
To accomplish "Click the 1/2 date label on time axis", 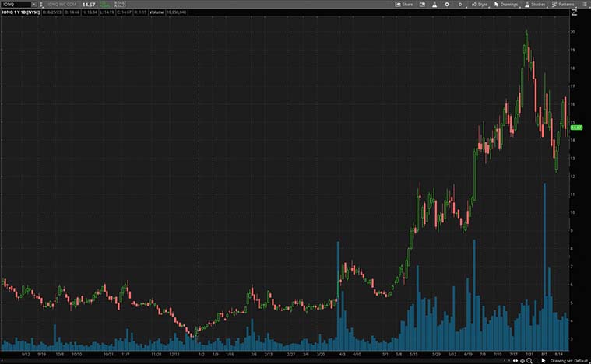I will tap(202, 354).
